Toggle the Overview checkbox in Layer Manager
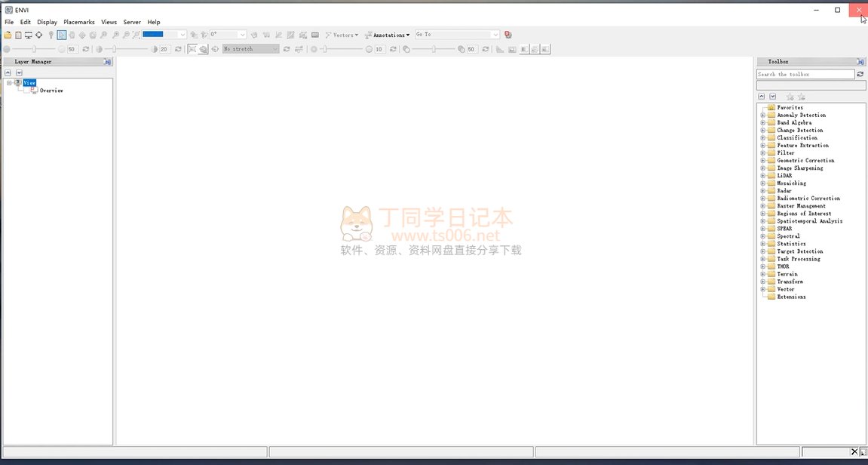 point(26,91)
